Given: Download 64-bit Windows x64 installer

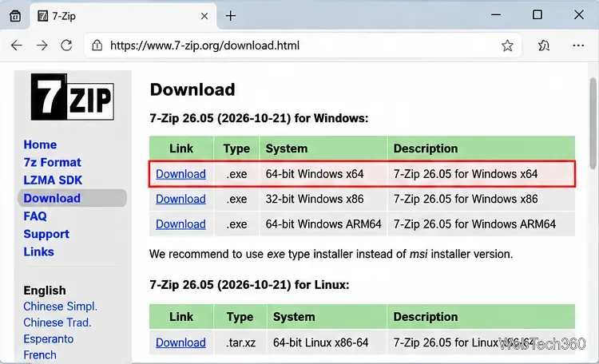Looking at the screenshot, I should pos(180,174).
